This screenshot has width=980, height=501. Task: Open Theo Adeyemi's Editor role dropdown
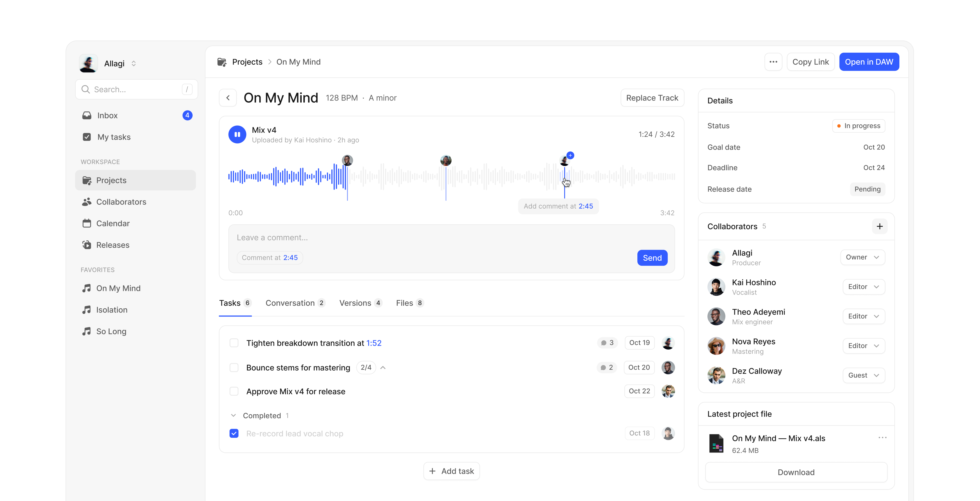pos(864,316)
